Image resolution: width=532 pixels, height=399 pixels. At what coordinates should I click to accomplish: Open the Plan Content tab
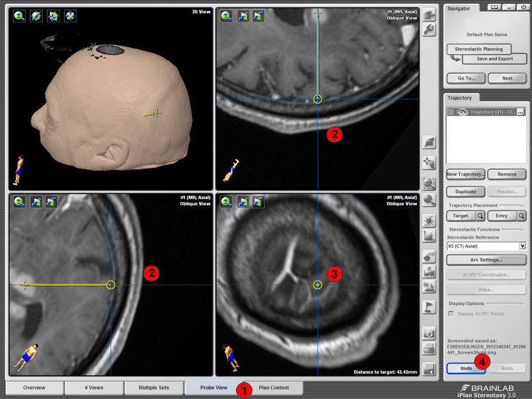(x=274, y=387)
